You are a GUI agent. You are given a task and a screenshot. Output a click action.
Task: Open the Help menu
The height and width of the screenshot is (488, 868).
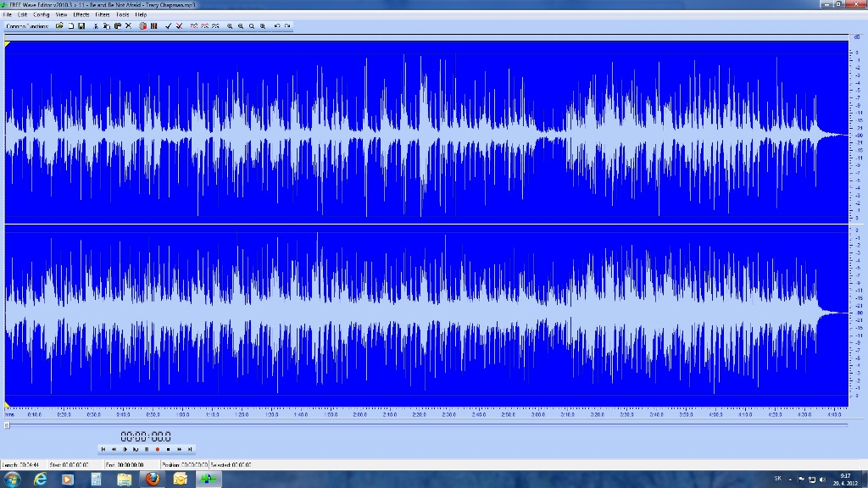[142, 14]
